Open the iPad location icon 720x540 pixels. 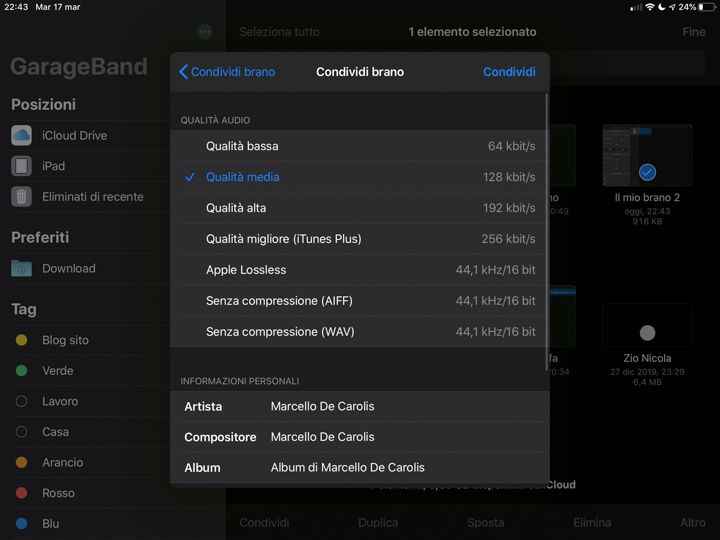coord(22,166)
